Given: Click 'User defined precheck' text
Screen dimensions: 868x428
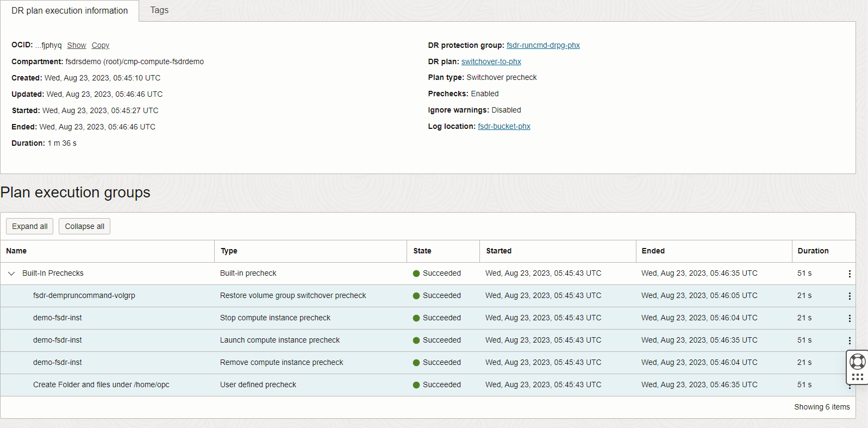Looking at the screenshot, I should pos(258,384).
